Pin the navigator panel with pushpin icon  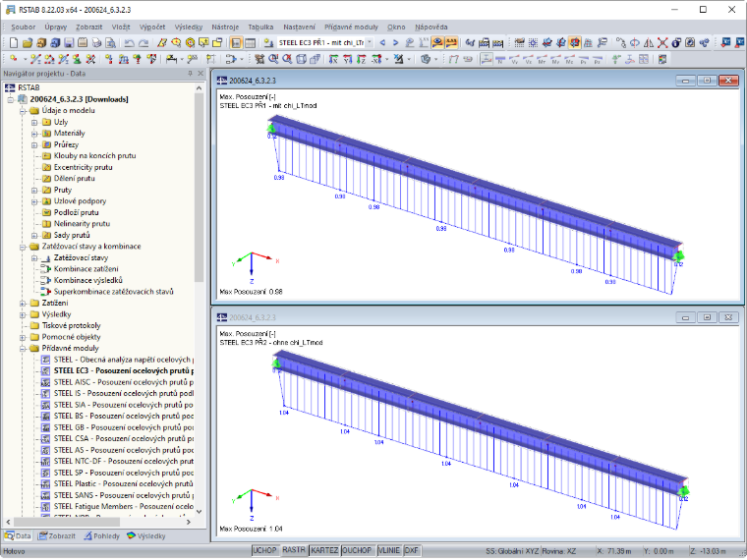pyautogui.click(x=190, y=74)
